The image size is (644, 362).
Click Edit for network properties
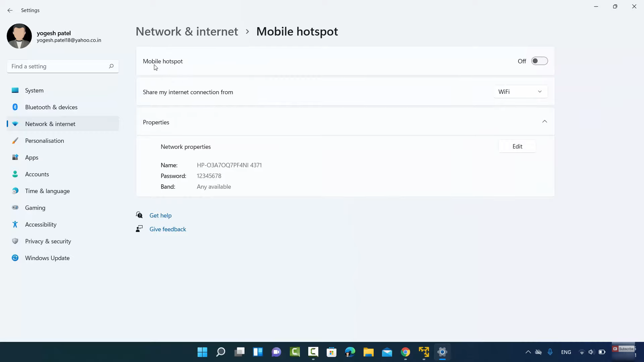pos(517,146)
